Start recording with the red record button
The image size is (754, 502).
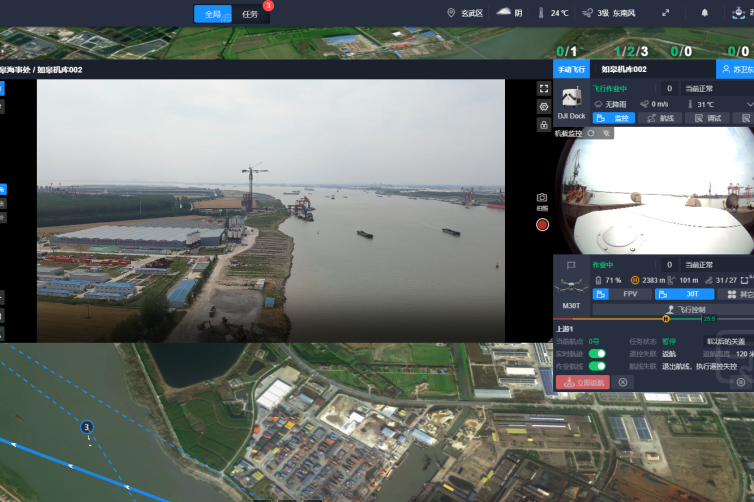tap(542, 225)
